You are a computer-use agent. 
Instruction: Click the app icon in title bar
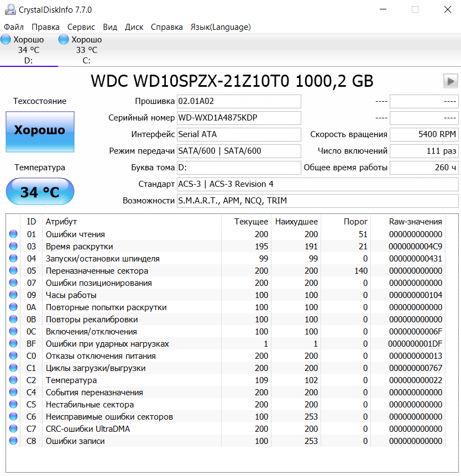click(x=9, y=9)
